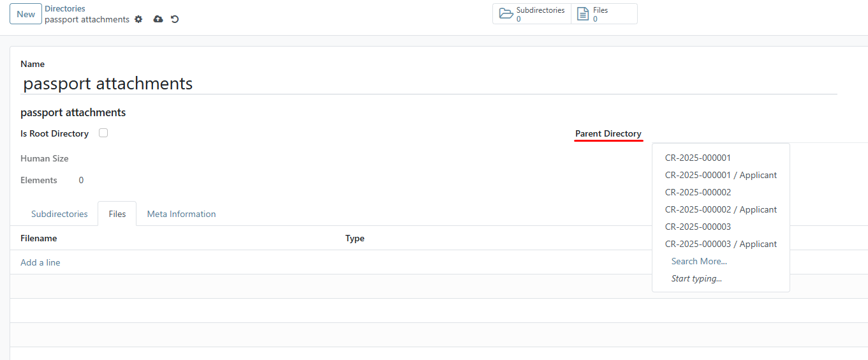Select CR-2025-000003 from parent dropdown
868x360 pixels.
(x=721, y=227)
